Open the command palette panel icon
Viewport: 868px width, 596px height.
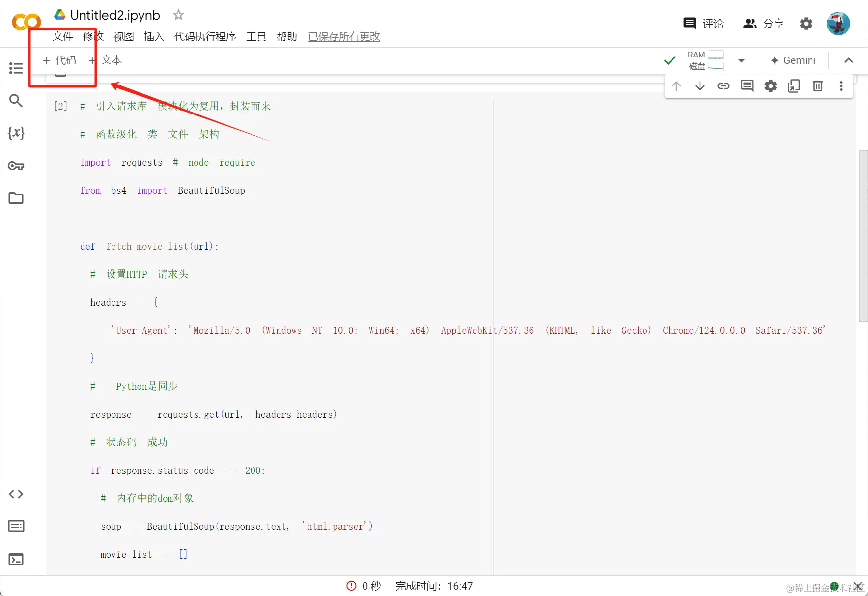(x=16, y=526)
